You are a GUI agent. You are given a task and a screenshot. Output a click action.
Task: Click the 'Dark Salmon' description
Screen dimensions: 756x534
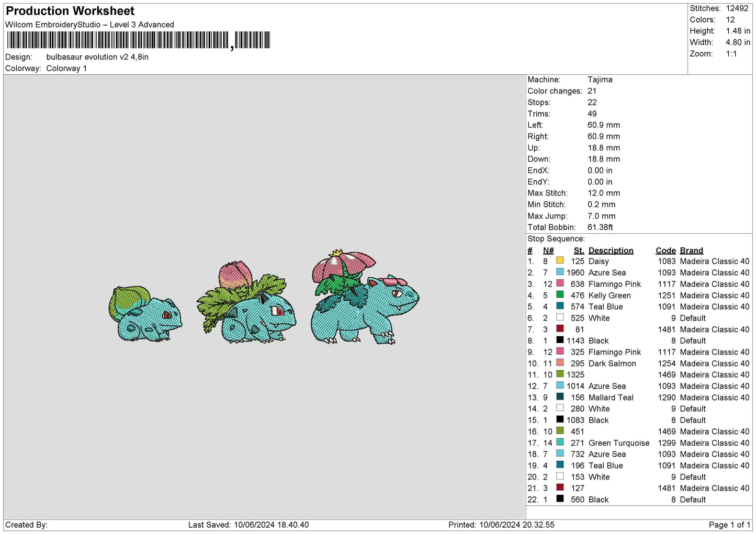tap(612, 363)
